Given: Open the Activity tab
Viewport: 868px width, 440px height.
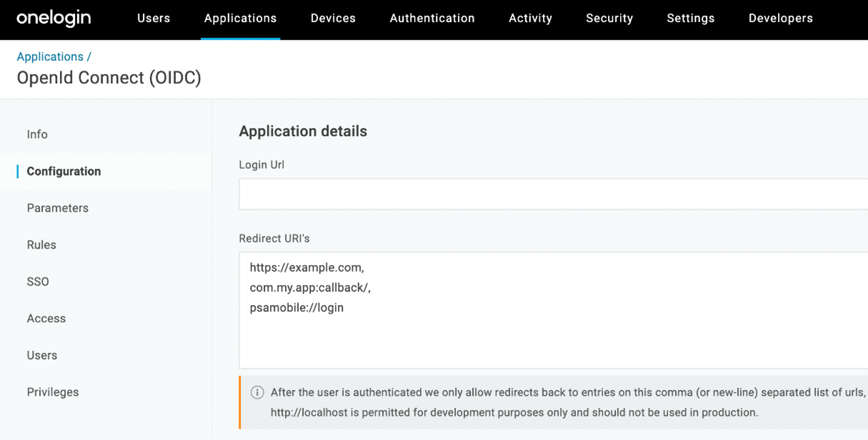Looking at the screenshot, I should 530,19.
